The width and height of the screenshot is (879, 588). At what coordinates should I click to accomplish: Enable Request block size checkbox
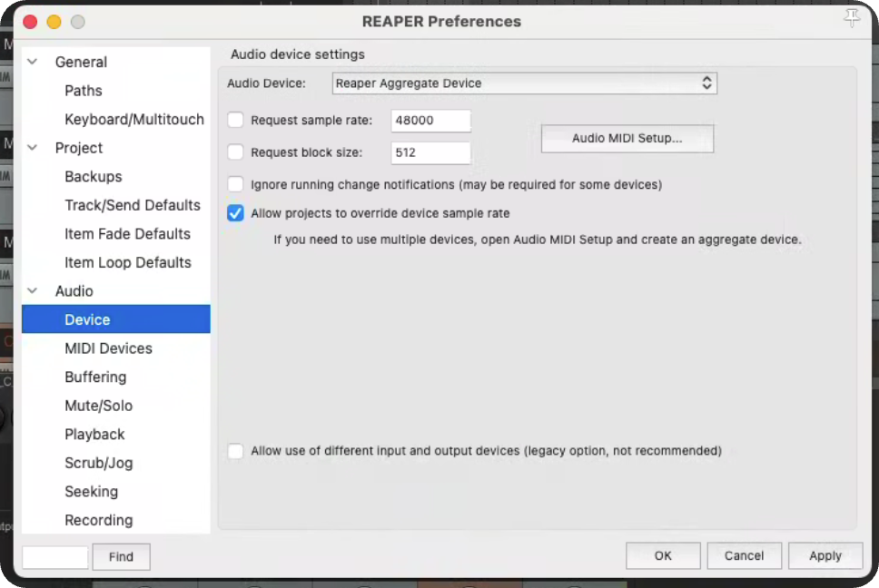235,152
